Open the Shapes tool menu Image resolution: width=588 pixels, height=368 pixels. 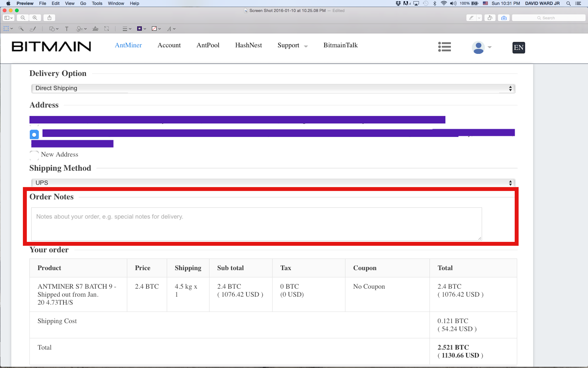click(54, 29)
